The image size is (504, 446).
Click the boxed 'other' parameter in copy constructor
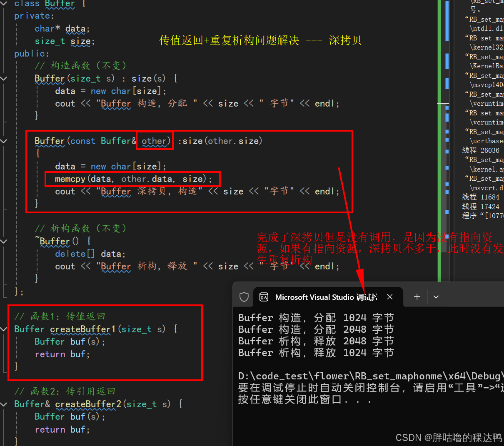tap(154, 141)
